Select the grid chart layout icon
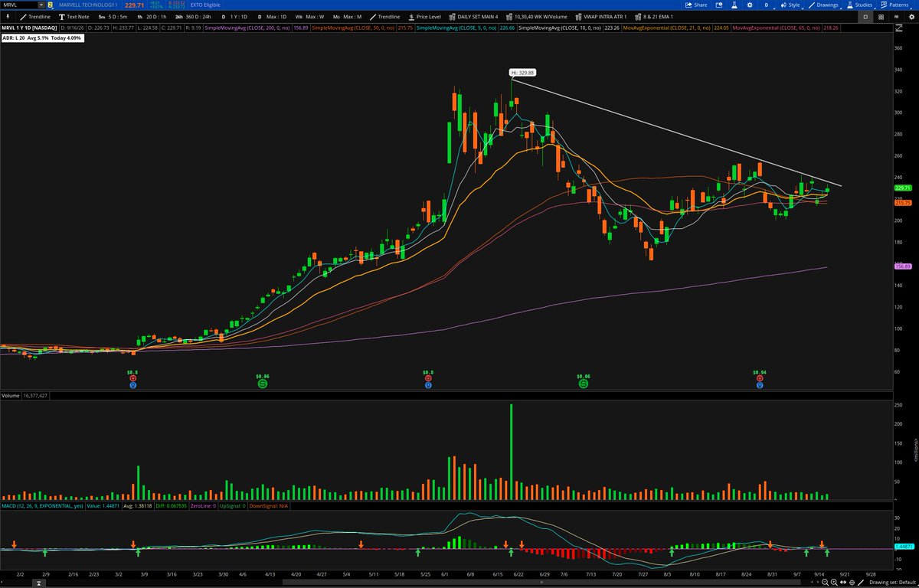The width and height of the screenshot is (919, 588). click(882, 16)
